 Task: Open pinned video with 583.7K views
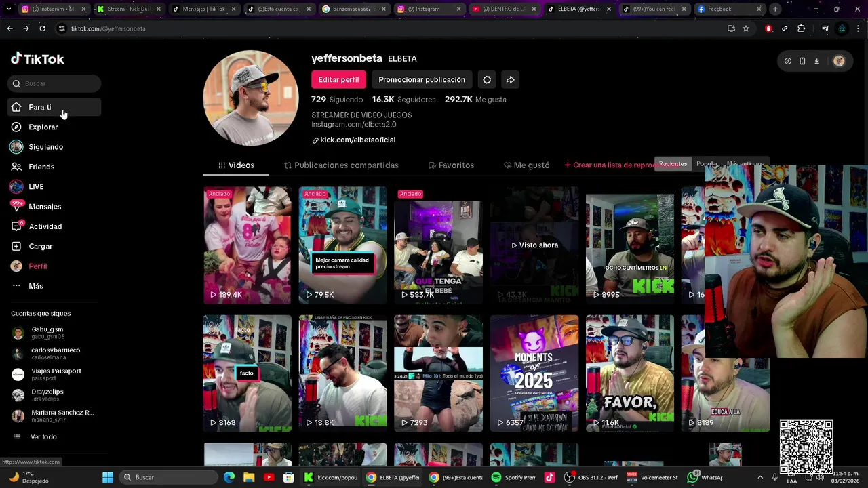pos(438,245)
